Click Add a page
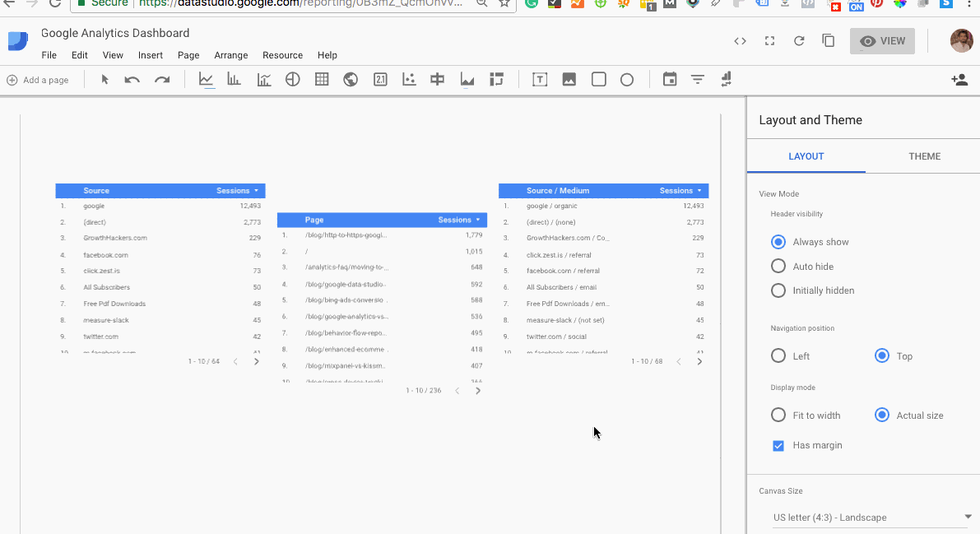Screen dimensions: 980x534 (37, 79)
